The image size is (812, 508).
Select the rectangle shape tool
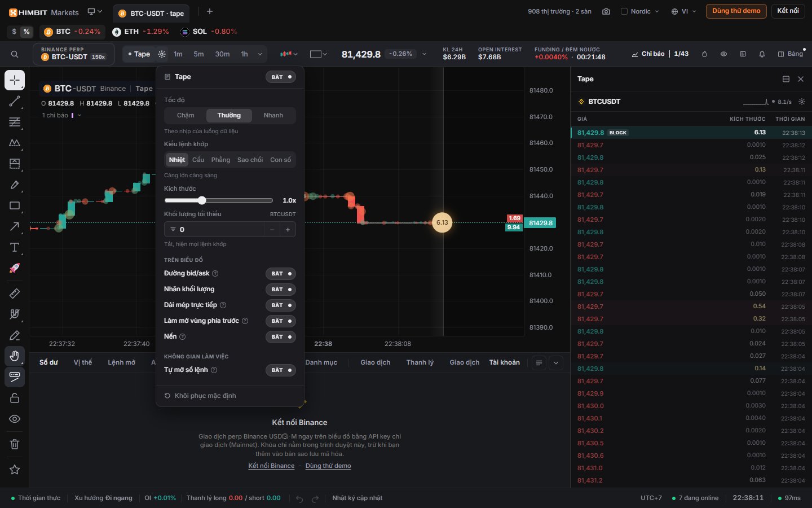point(15,205)
